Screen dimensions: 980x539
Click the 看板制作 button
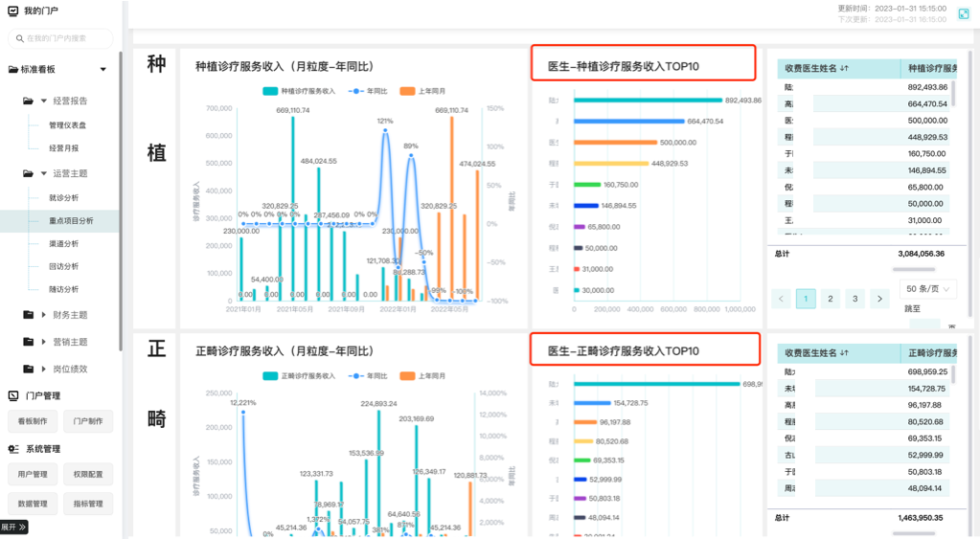point(33,421)
